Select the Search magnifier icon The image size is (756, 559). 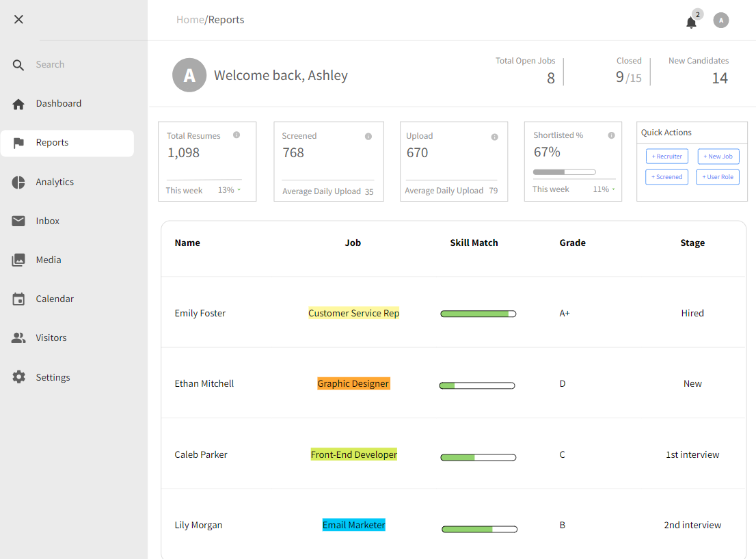tap(18, 64)
